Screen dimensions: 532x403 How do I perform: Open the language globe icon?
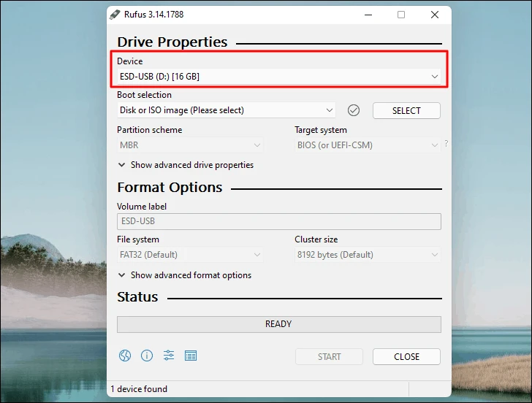pos(125,356)
